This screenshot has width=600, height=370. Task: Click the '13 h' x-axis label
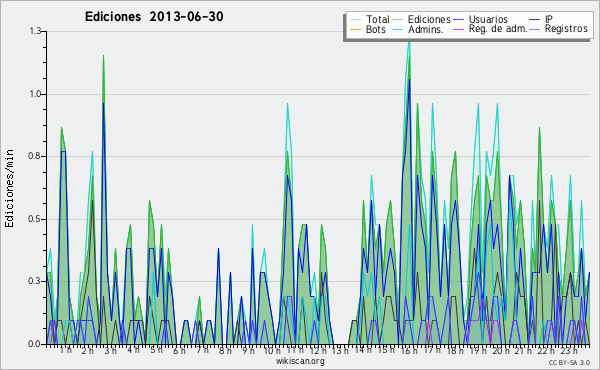click(x=340, y=350)
